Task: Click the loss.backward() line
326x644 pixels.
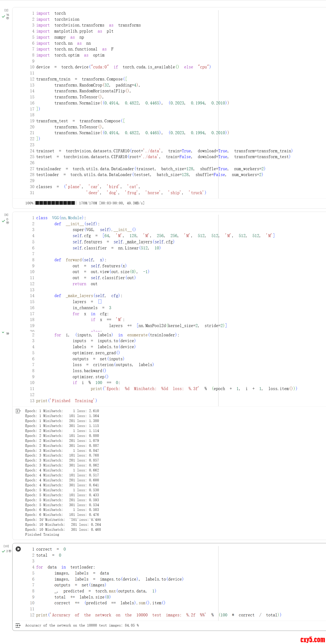Action: tap(89, 371)
